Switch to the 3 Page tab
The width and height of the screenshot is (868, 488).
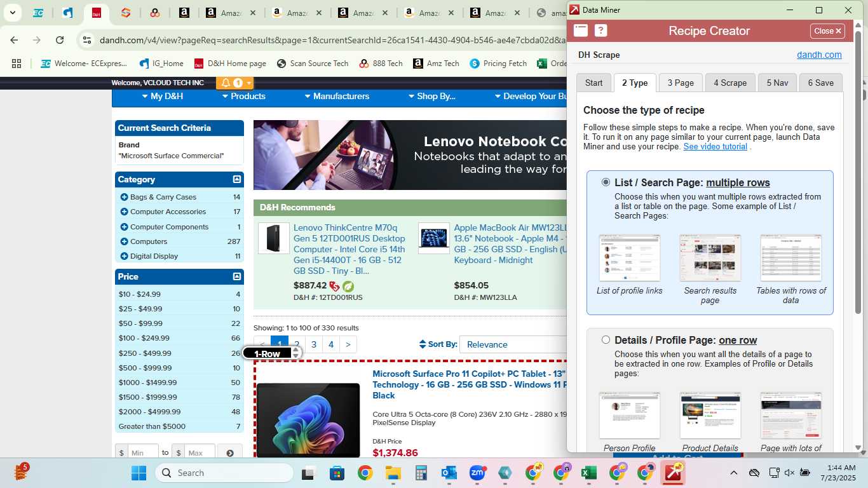point(681,83)
